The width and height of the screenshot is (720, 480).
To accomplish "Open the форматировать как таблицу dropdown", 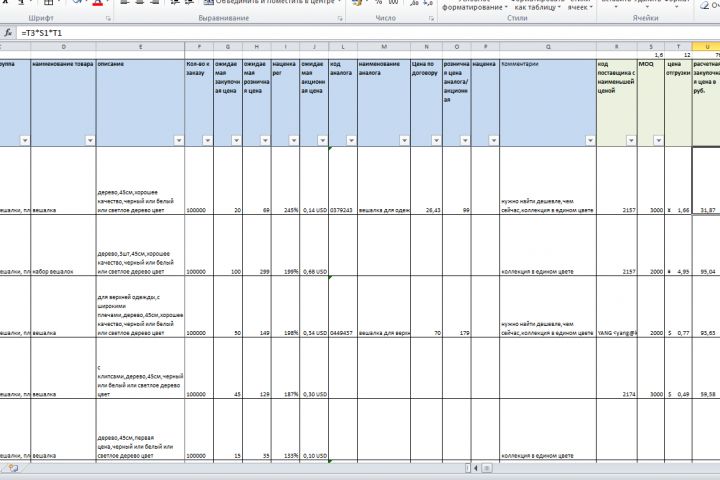I will [x=537, y=6].
